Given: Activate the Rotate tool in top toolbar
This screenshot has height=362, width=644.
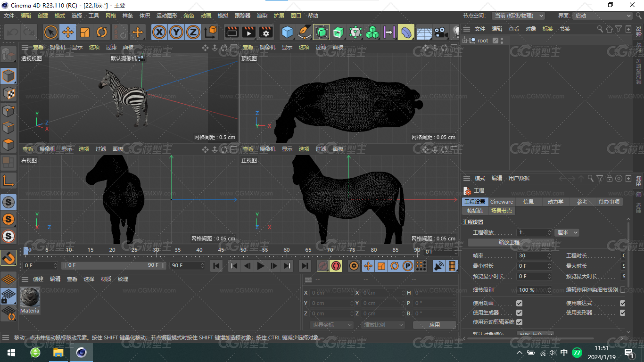Looking at the screenshot, I should click(102, 32).
